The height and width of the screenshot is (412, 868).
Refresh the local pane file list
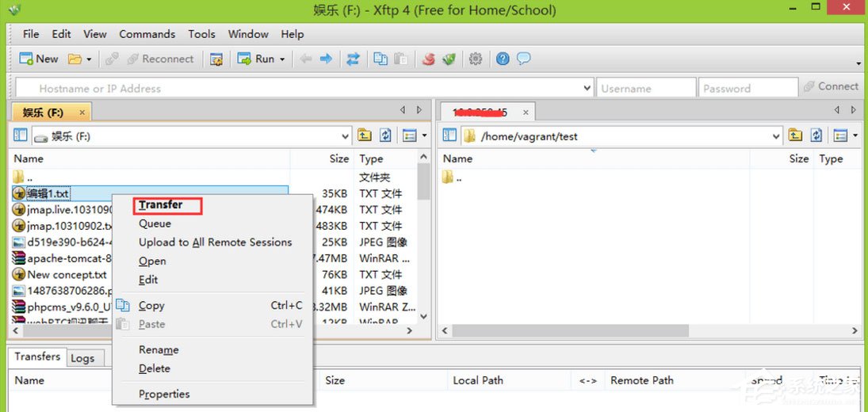point(386,135)
